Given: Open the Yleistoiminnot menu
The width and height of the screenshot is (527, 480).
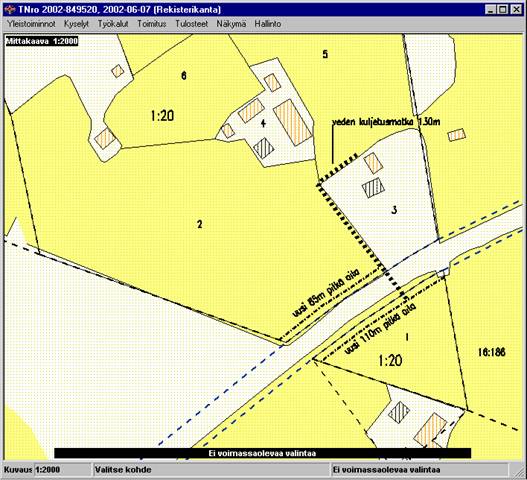Looking at the screenshot, I should 31,24.
